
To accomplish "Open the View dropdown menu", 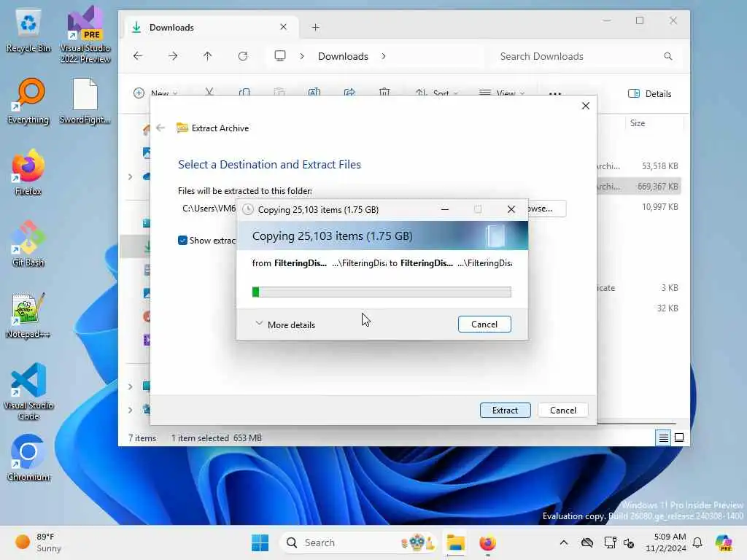I will 502,93.
